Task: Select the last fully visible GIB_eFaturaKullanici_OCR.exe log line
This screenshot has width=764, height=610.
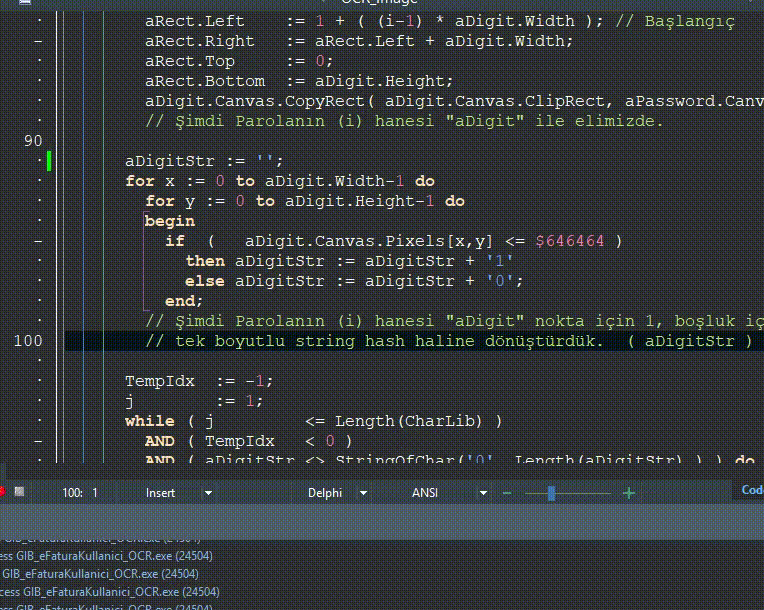Action: pyautogui.click(x=110, y=592)
